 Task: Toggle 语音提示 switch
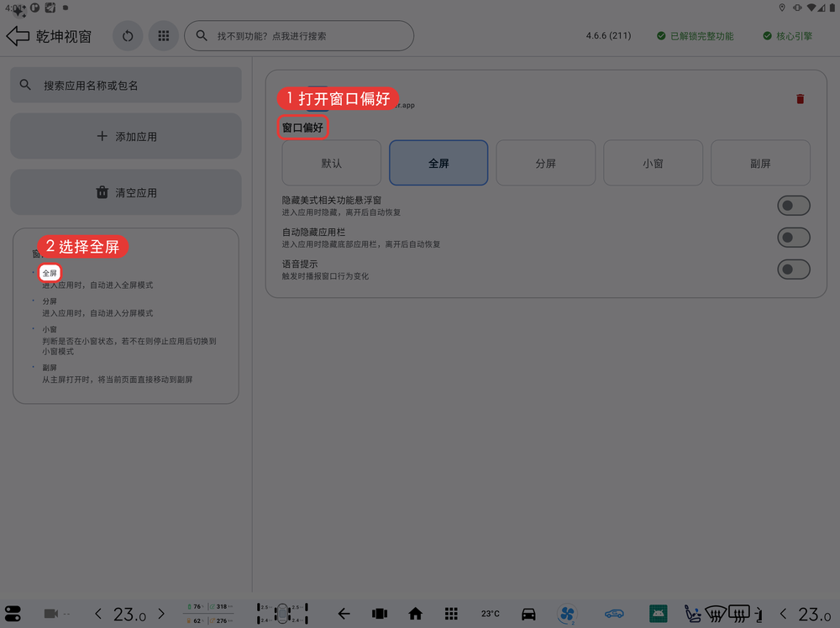coord(794,270)
